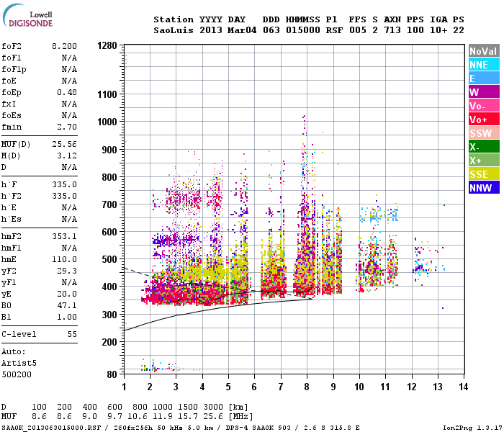504x432 pixels.
Task: Click the [MHz] unit label
Action: 240,417
